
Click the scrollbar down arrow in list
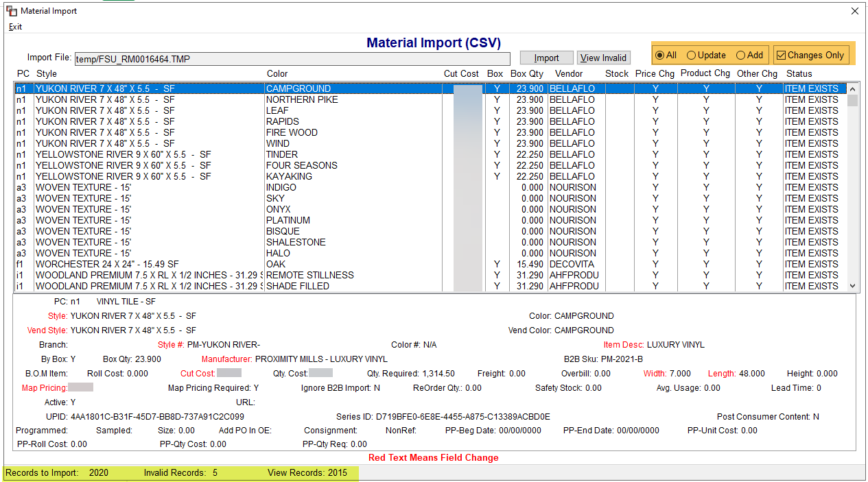click(x=853, y=286)
